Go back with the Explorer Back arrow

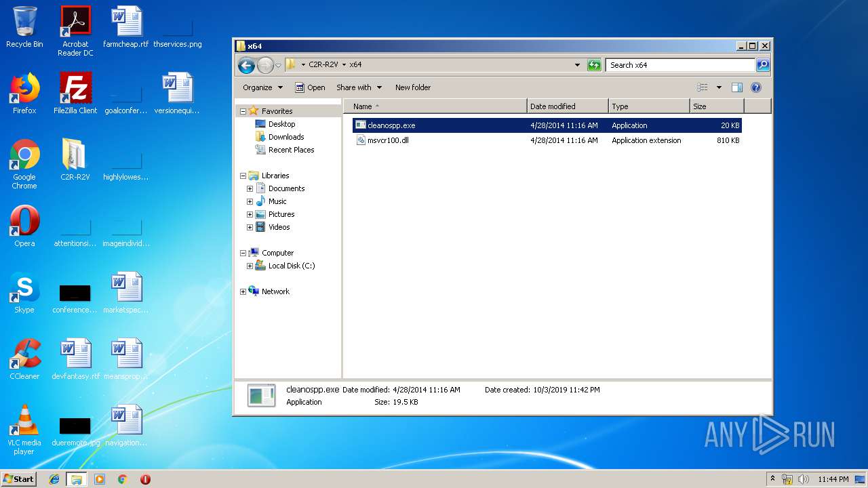[246, 65]
